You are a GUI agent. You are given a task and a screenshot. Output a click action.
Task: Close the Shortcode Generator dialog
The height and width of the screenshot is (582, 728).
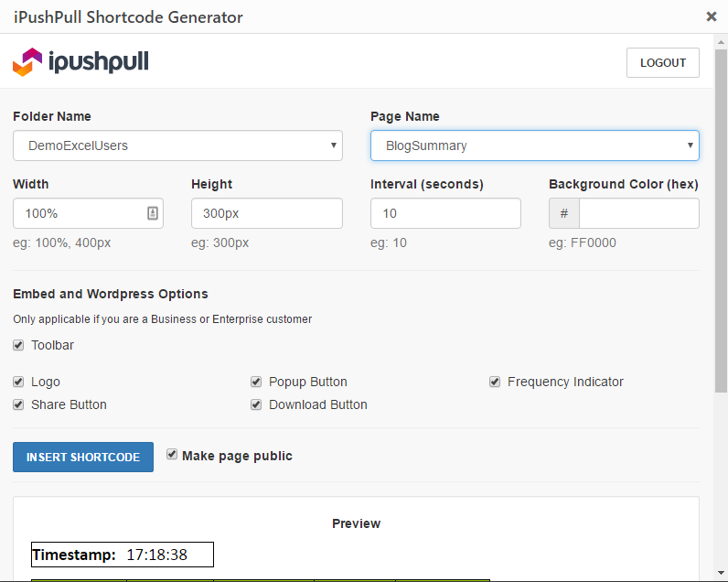coord(712,16)
